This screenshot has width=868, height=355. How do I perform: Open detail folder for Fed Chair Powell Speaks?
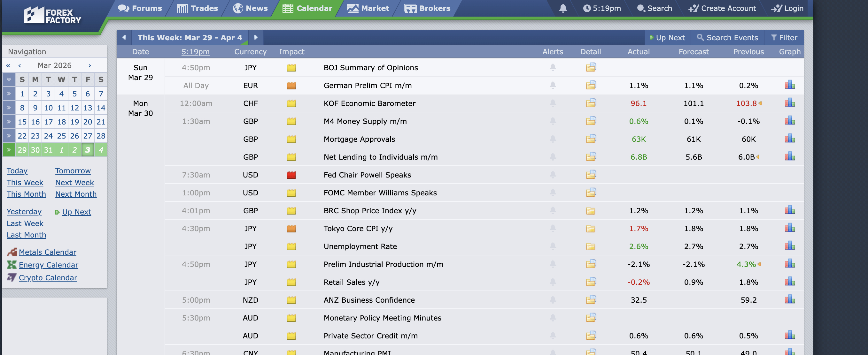click(591, 175)
